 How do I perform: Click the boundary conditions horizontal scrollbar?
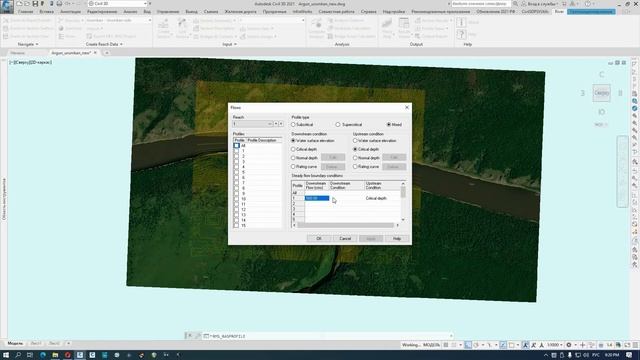(x=345, y=225)
